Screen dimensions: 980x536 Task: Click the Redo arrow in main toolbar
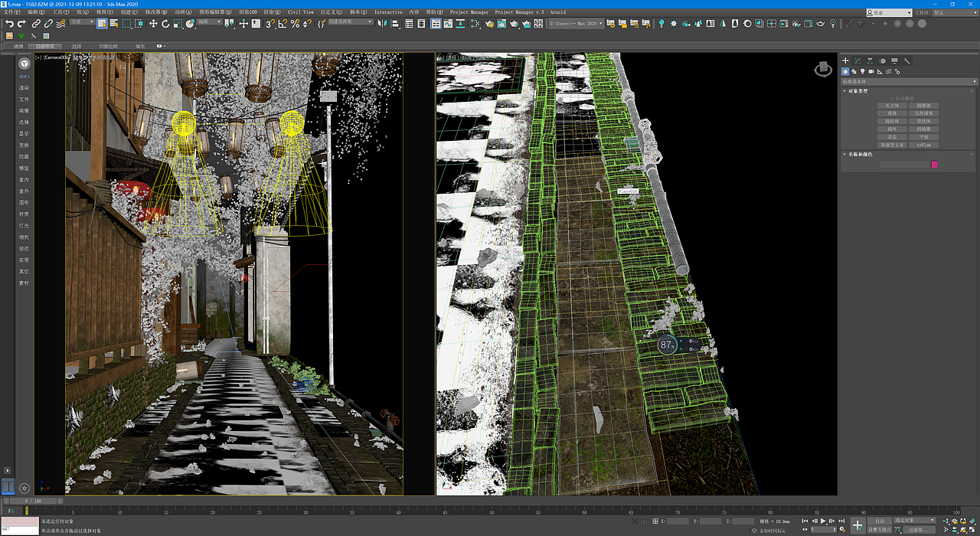[22, 24]
